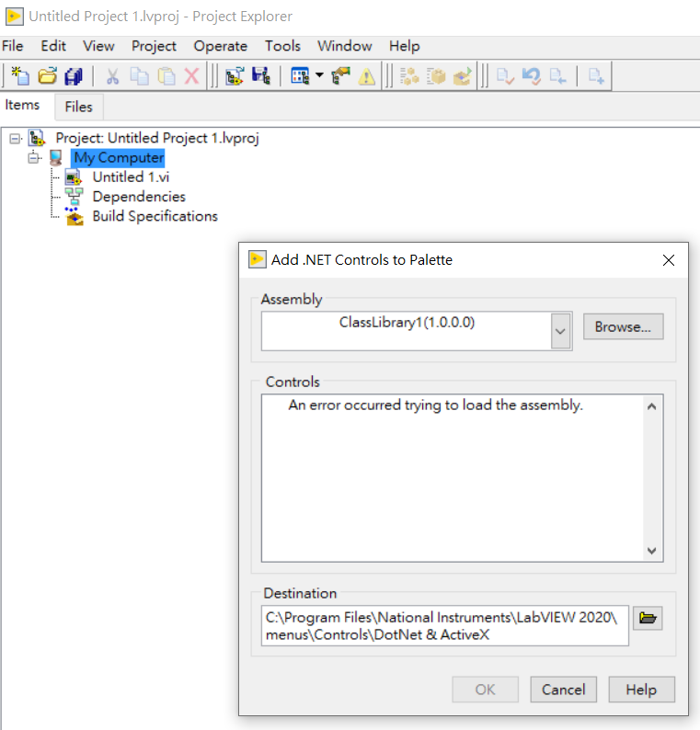
Task: Click the red Delete X icon
Action: 192,76
